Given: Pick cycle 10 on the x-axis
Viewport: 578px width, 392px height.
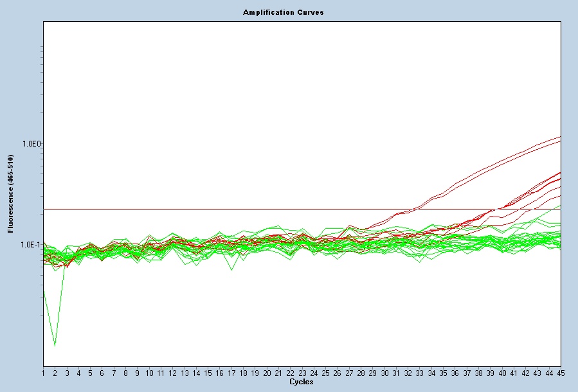Looking at the screenshot, I should coord(149,373).
